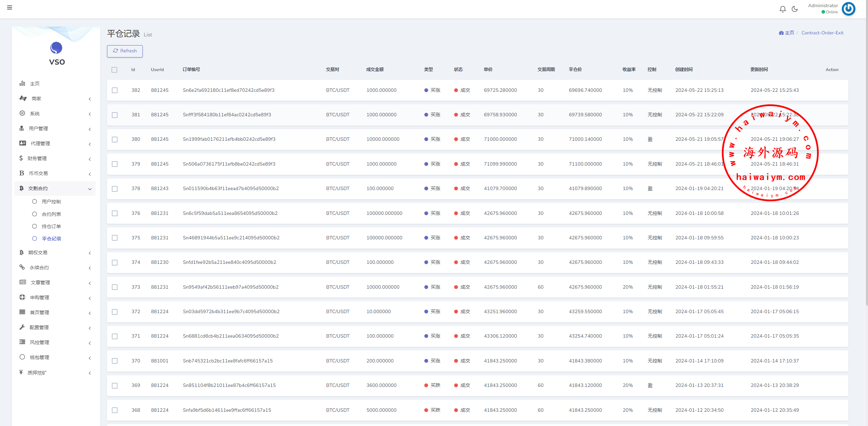The width and height of the screenshot is (868, 426).
Task: Click the 配置管理 wrench icon
Action: click(22, 327)
